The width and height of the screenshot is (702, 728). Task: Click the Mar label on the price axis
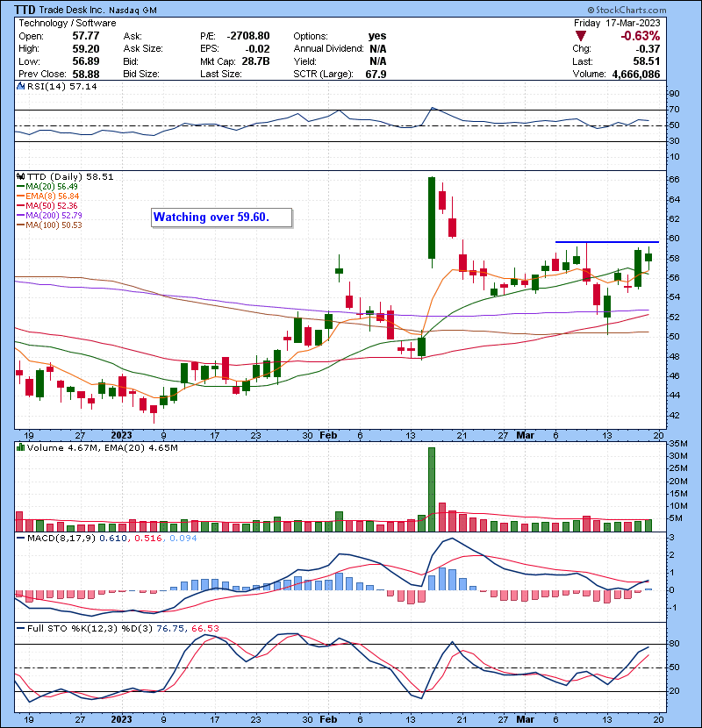526,436
